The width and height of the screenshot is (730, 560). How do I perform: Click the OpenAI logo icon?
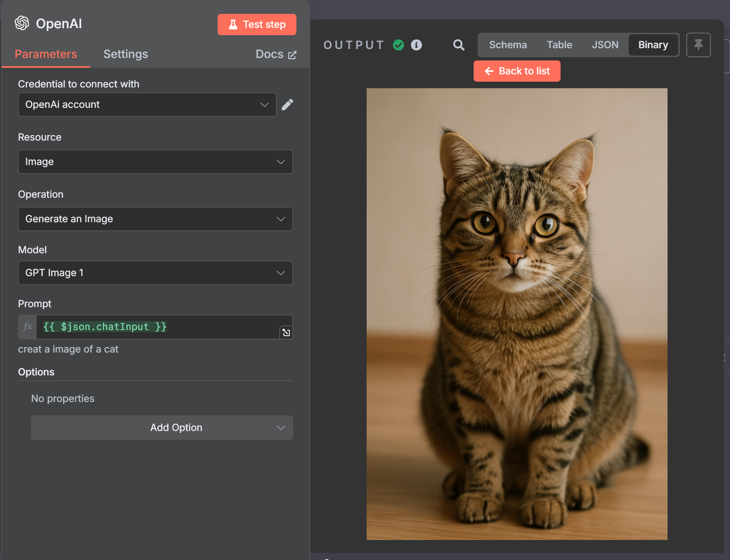coord(22,23)
